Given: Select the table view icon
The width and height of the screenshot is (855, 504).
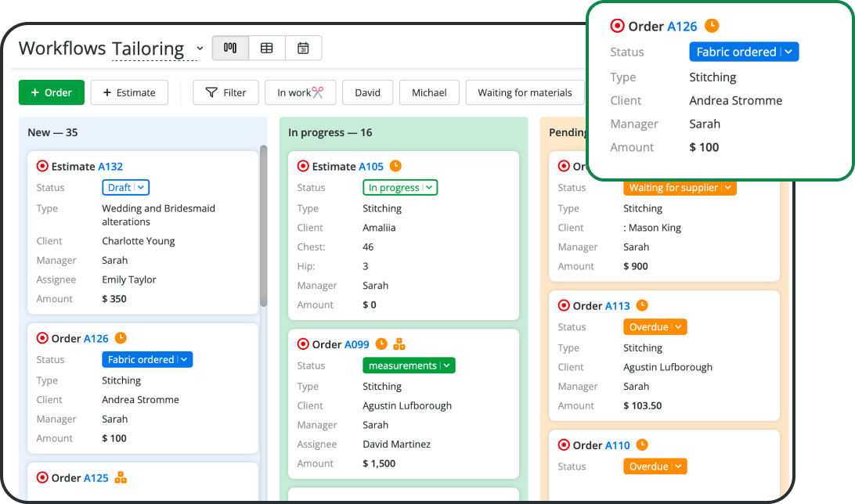Looking at the screenshot, I should point(266,48).
